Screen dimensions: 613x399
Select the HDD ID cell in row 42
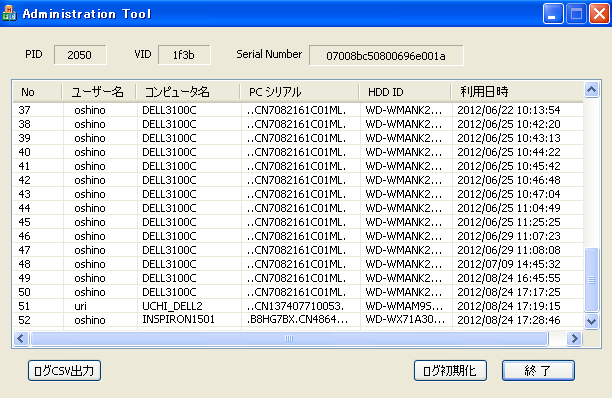click(x=404, y=181)
